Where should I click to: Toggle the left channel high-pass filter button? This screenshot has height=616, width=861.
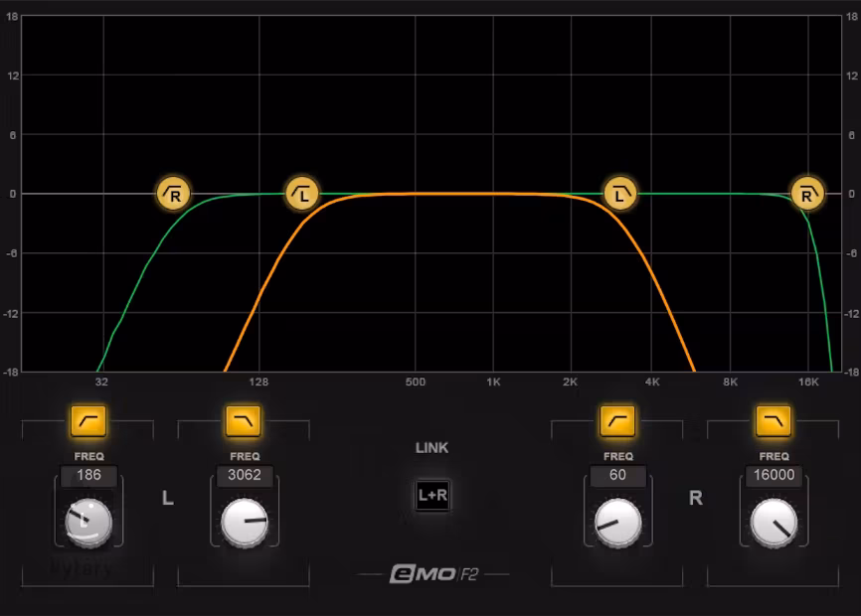pos(88,421)
